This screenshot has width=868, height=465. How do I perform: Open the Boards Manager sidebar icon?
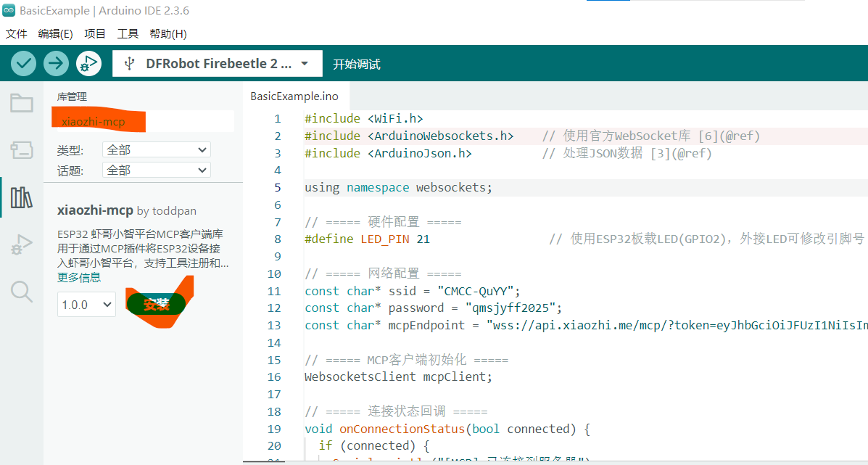[22, 150]
